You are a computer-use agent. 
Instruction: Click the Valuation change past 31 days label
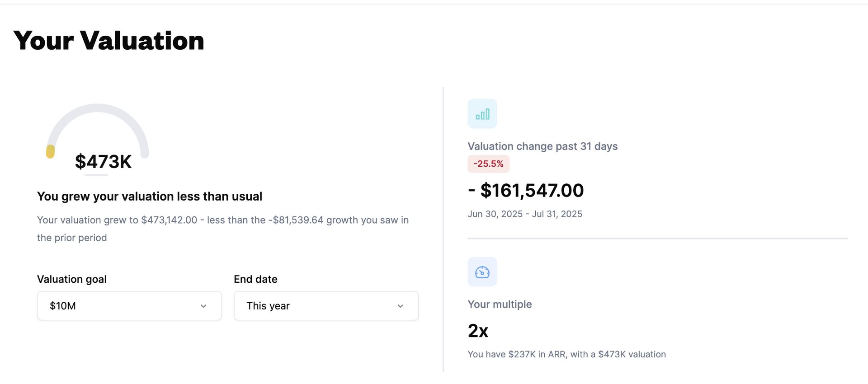coord(542,146)
